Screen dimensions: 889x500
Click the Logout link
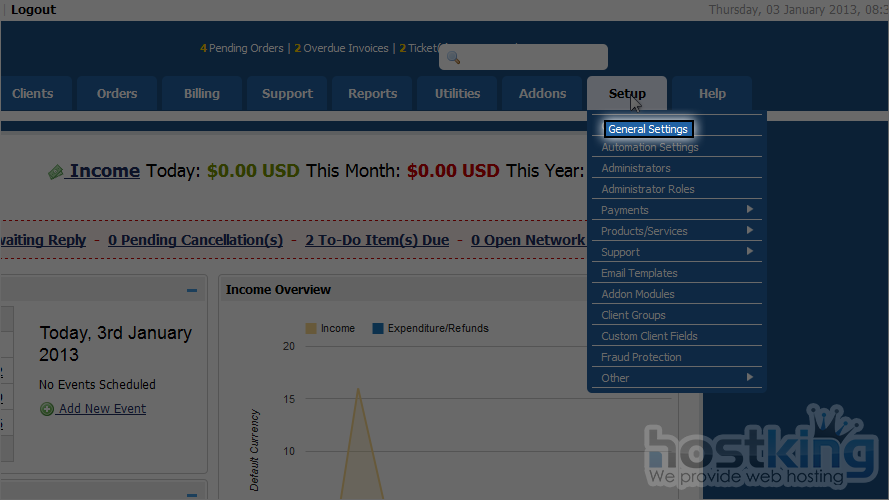click(x=33, y=10)
